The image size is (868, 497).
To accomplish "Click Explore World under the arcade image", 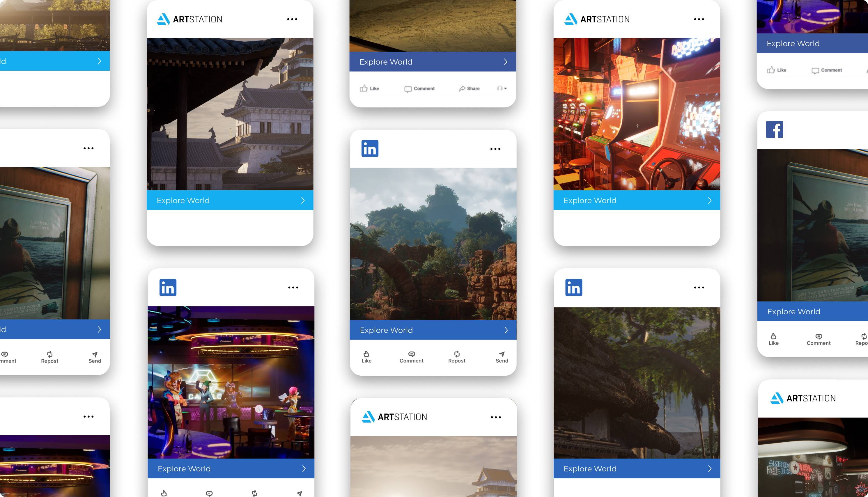I will pyautogui.click(x=590, y=200).
